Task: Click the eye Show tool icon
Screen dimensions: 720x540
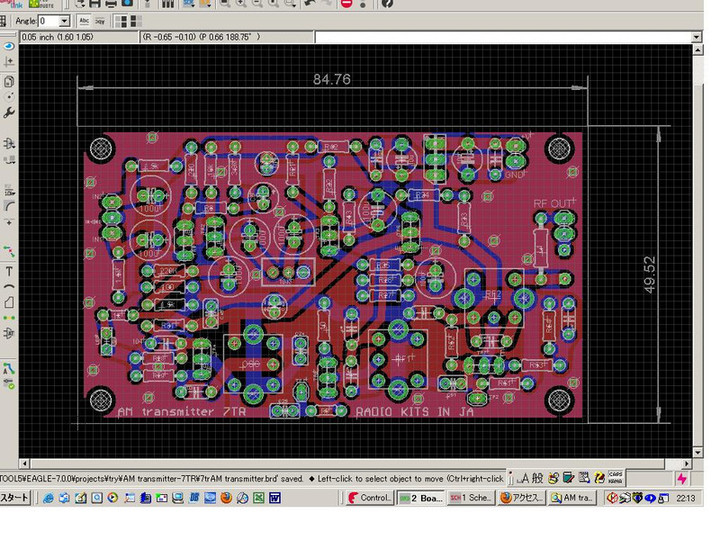Action: tap(9, 45)
